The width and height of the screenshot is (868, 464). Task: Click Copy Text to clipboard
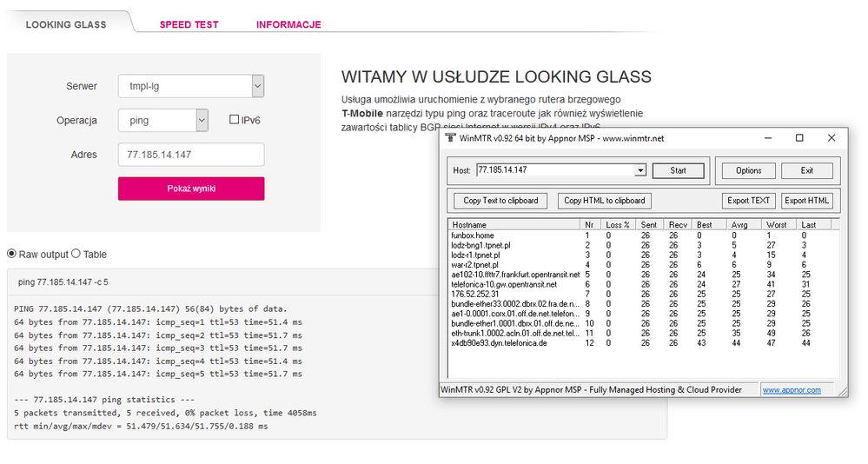(x=500, y=201)
